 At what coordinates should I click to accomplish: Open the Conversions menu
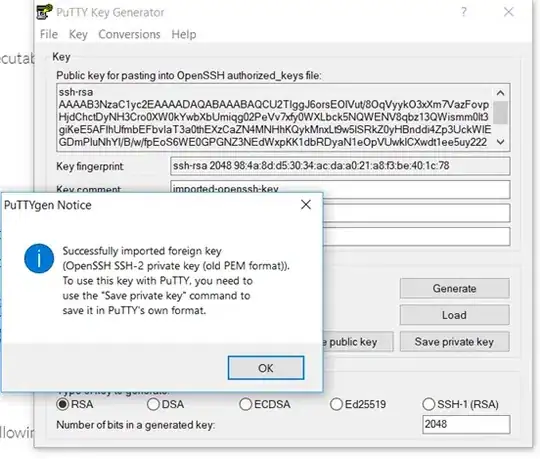(129, 34)
